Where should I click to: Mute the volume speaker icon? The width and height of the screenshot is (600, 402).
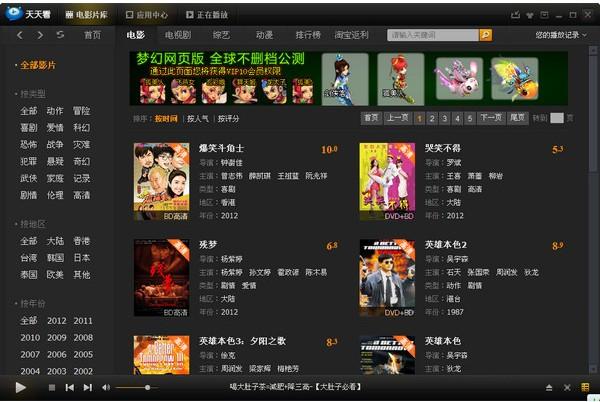(x=106, y=387)
